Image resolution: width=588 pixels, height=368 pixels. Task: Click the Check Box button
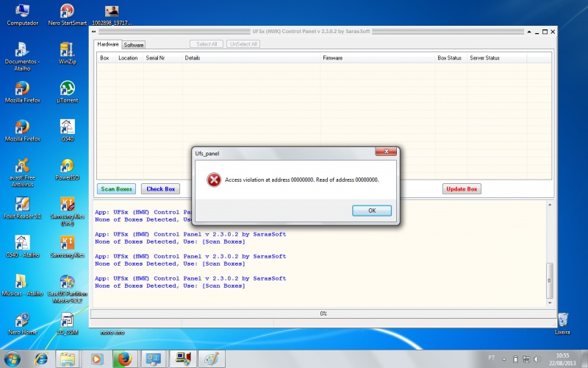pyautogui.click(x=160, y=189)
